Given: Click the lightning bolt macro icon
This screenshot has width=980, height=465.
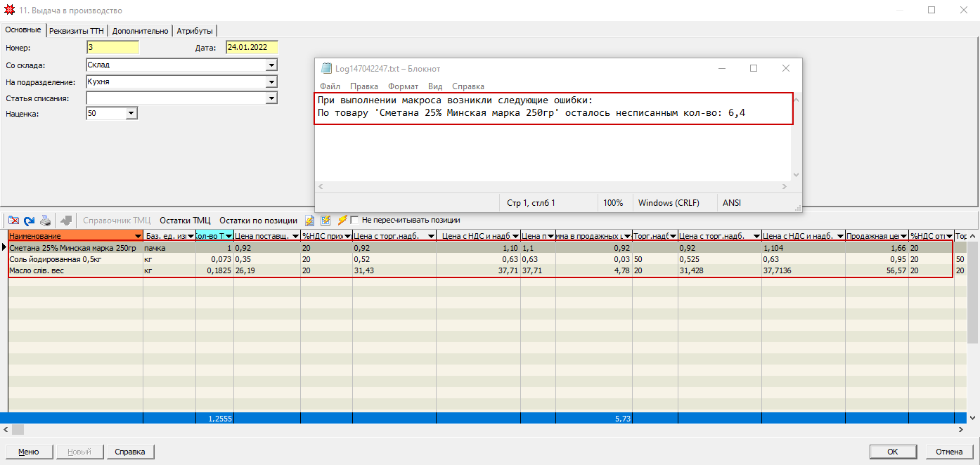Looking at the screenshot, I should click(x=342, y=220).
